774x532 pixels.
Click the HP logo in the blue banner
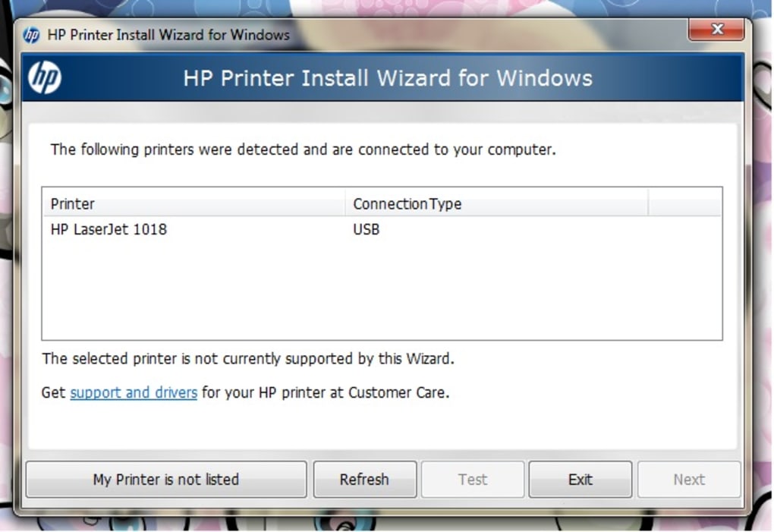pyautogui.click(x=44, y=78)
